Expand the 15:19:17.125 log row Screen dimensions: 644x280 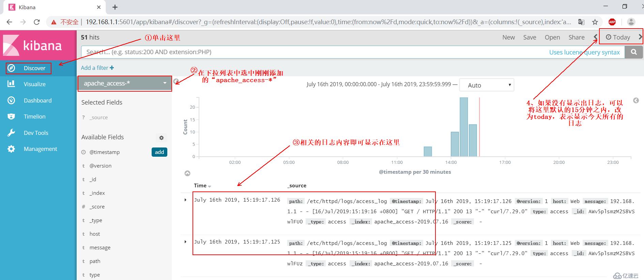185,242
